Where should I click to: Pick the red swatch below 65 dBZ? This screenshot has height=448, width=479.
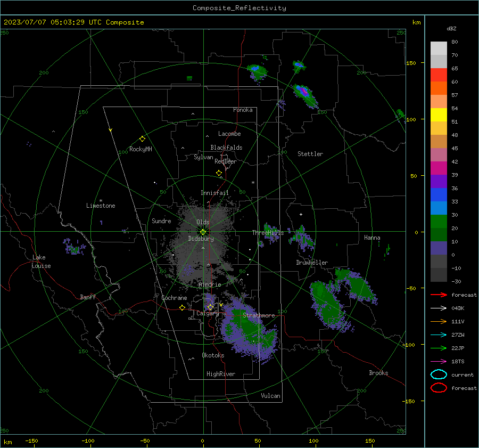(439, 75)
